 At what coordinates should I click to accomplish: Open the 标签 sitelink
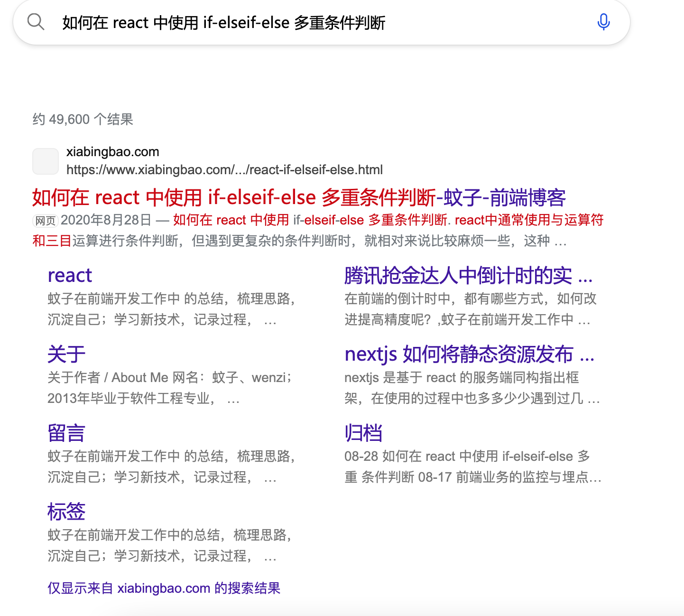tap(66, 512)
